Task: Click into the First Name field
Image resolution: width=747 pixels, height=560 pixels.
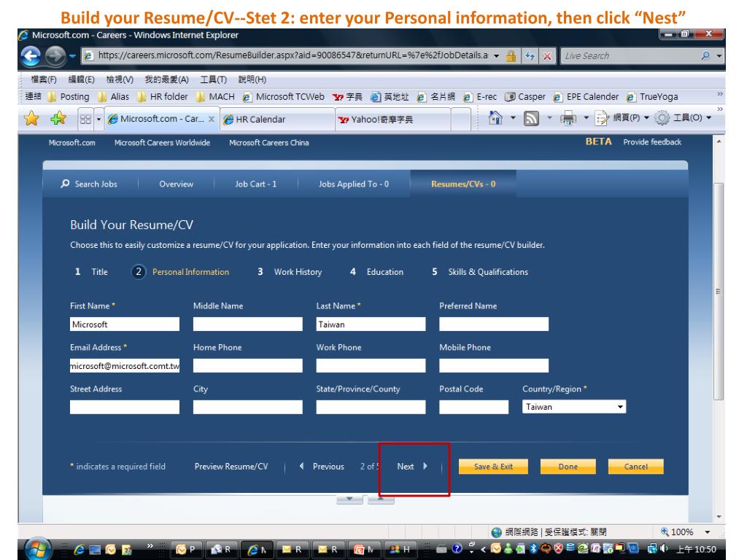Action: (125, 324)
